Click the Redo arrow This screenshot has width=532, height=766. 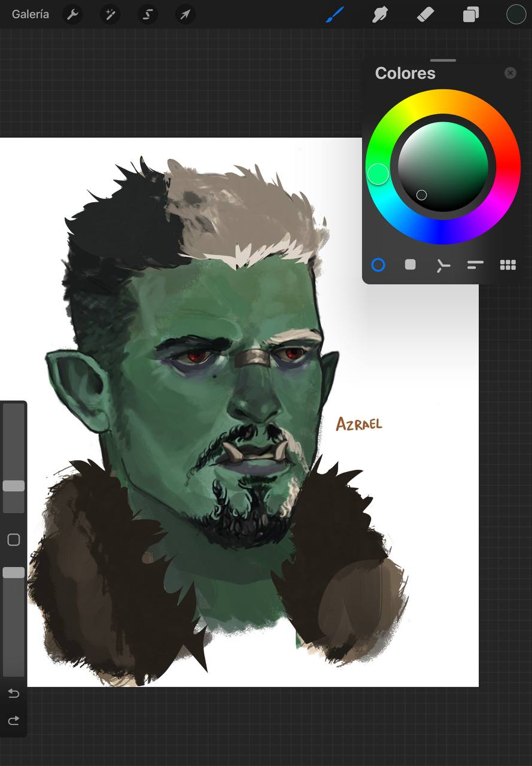click(x=13, y=721)
